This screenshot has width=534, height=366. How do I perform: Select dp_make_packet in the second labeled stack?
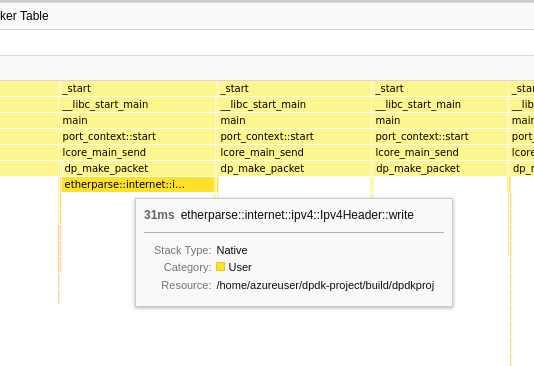pyautogui.click(x=294, y=168)
